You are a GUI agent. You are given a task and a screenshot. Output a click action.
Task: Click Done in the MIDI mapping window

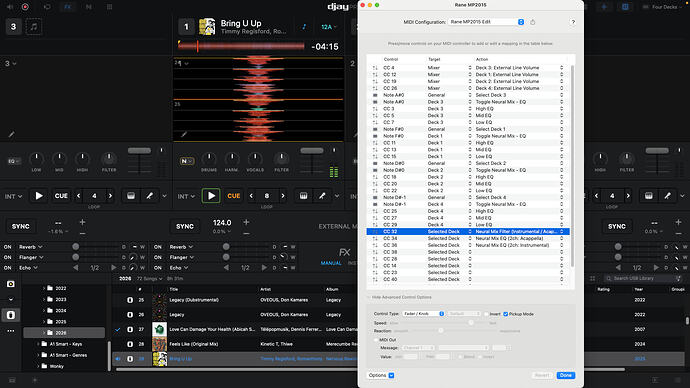click(x=565, y=375)
